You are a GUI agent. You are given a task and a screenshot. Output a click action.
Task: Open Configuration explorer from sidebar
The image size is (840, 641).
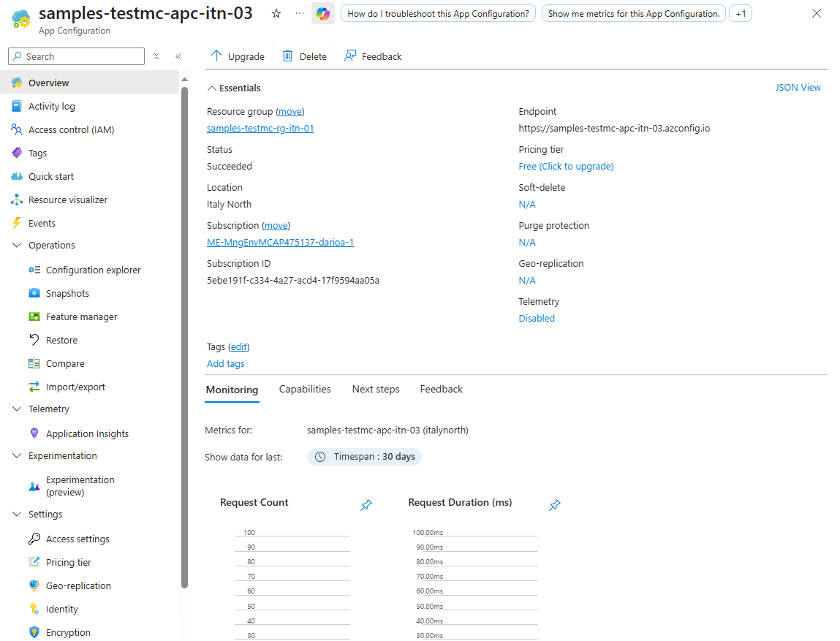click(x=93, y=270)
